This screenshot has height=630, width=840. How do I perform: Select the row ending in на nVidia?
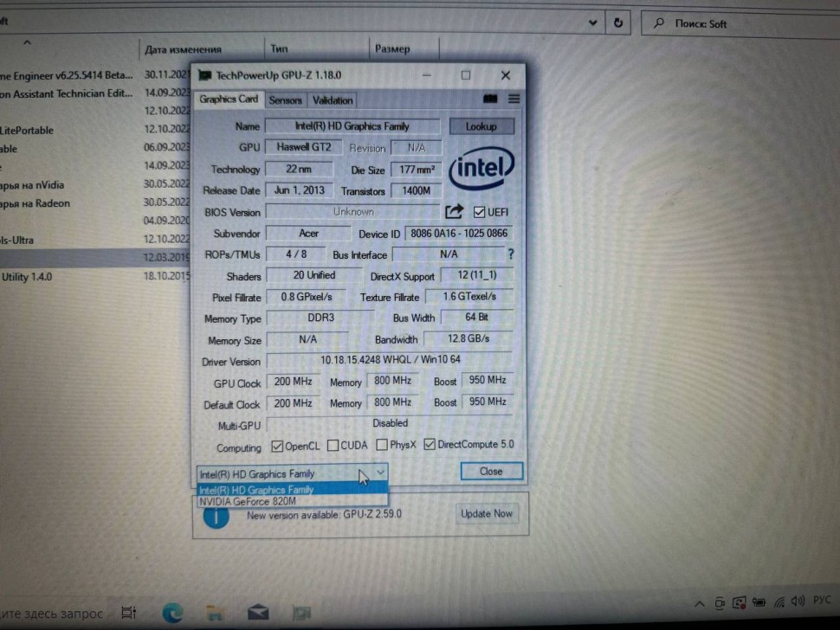coord(95,185)
